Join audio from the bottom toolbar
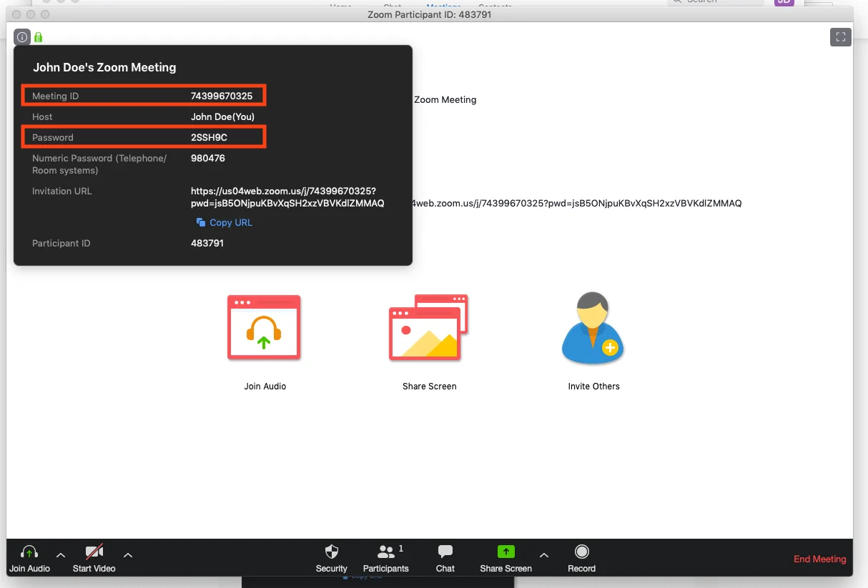The image size is (868, 588). 29,559
